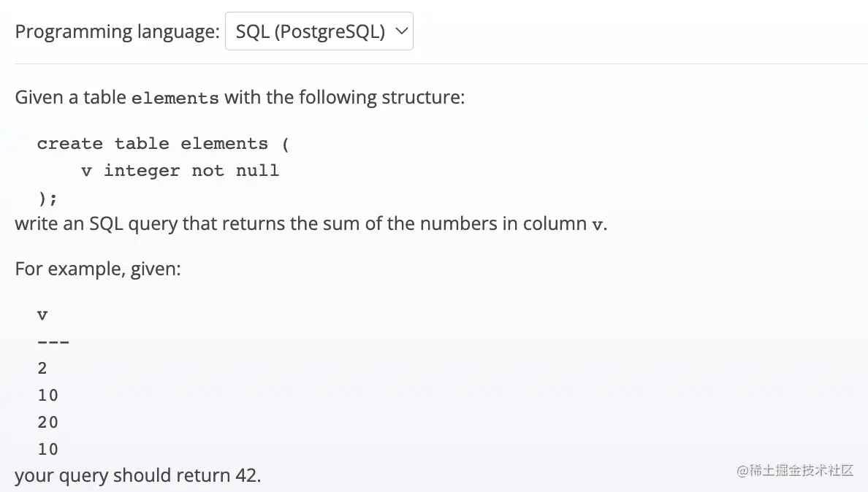Click the chevron arrow in the language selector

coord(400,31)
